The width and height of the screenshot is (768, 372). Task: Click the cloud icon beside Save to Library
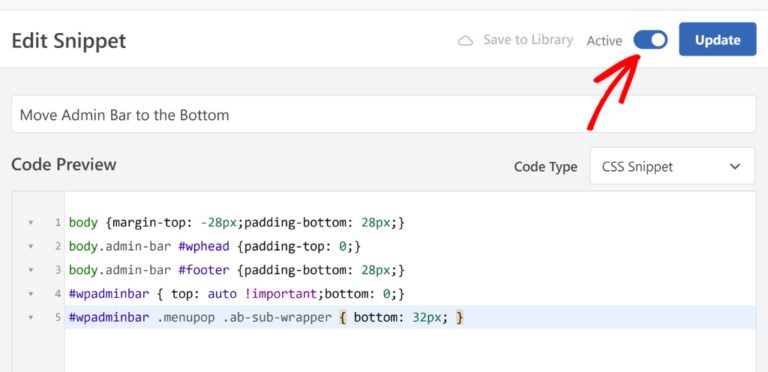point(465,41)
